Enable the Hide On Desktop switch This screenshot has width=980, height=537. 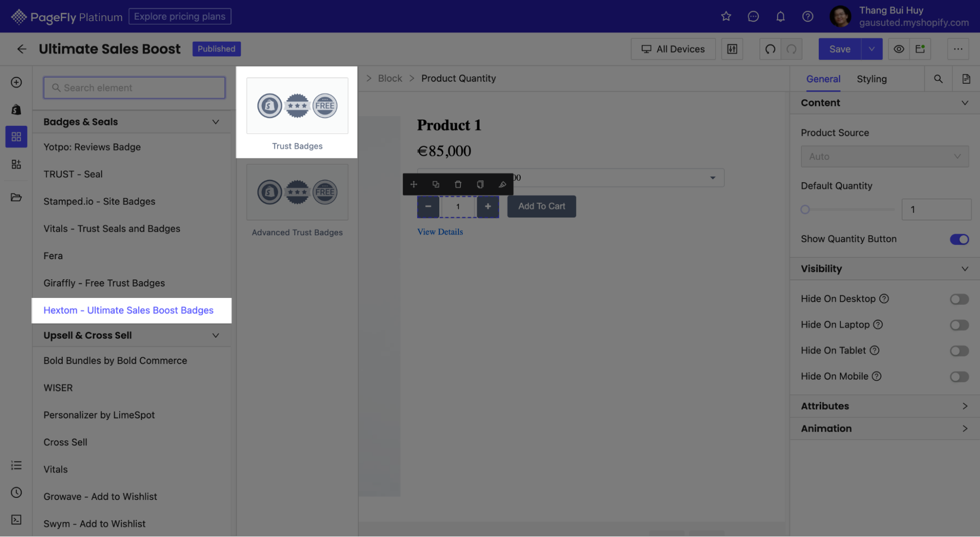(959, 299)
